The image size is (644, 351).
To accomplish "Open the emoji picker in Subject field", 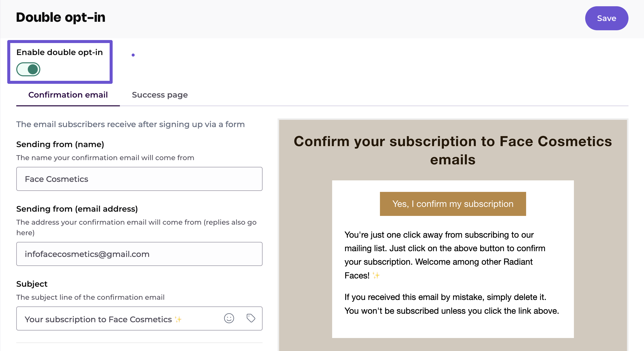I will coord(229,318).
